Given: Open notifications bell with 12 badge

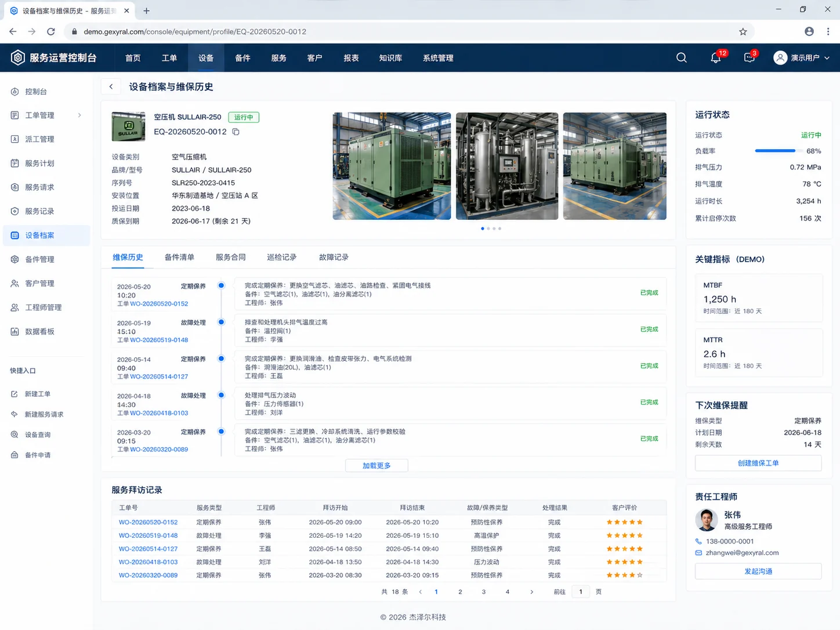Looking at the screenshot, I should [717, 57].
